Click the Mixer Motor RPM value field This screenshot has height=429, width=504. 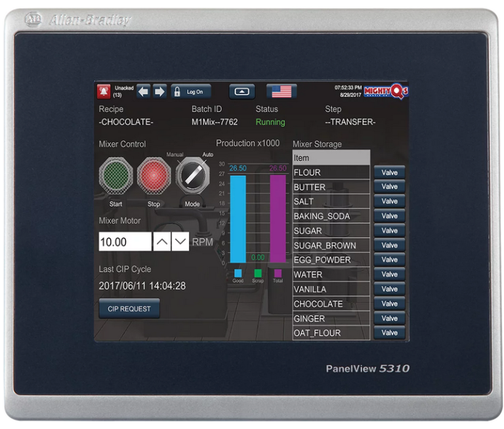coord(125,242)
